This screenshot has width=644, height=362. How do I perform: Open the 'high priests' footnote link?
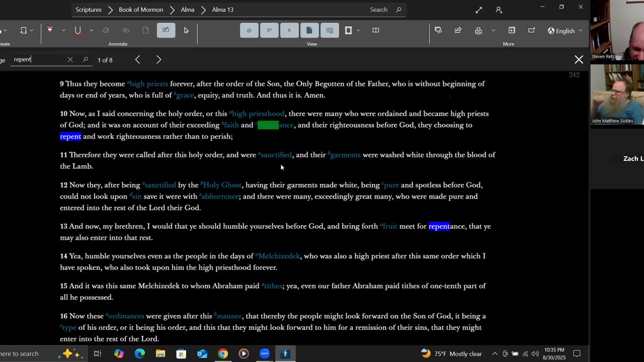pos(149,84)
